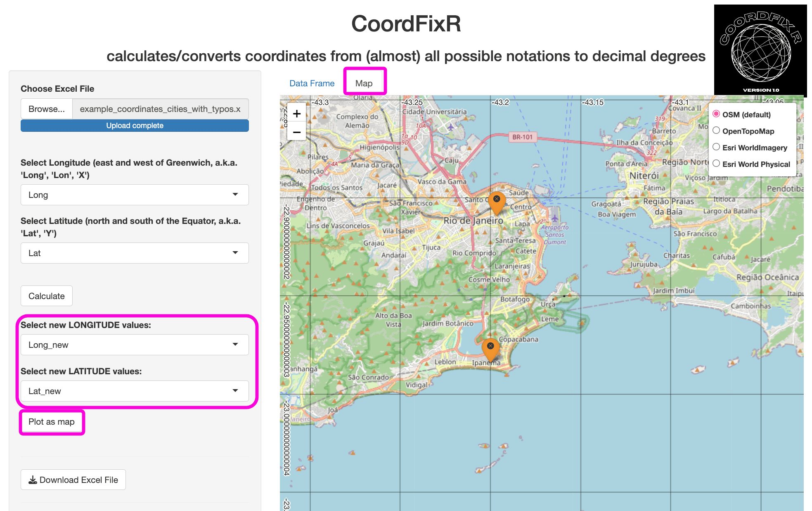812x511 pixels.
Task: Click the Vila Isabel map label
Action: 398,231
